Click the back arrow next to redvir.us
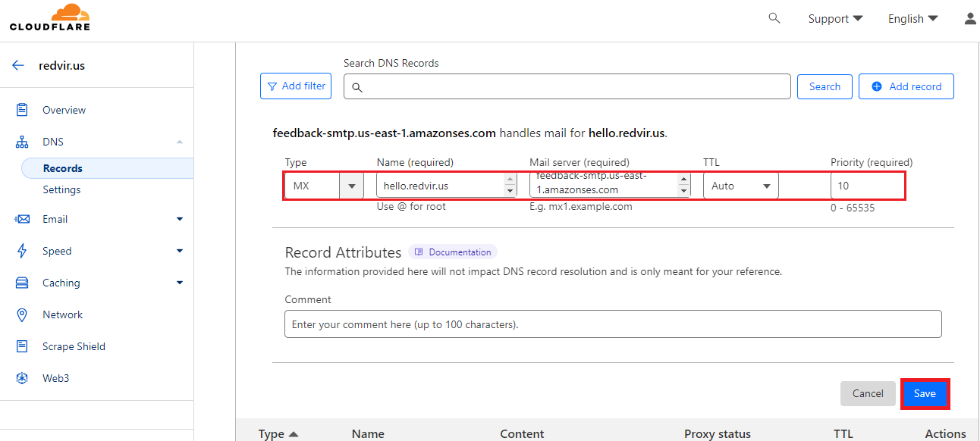 [x=17, y=64]
